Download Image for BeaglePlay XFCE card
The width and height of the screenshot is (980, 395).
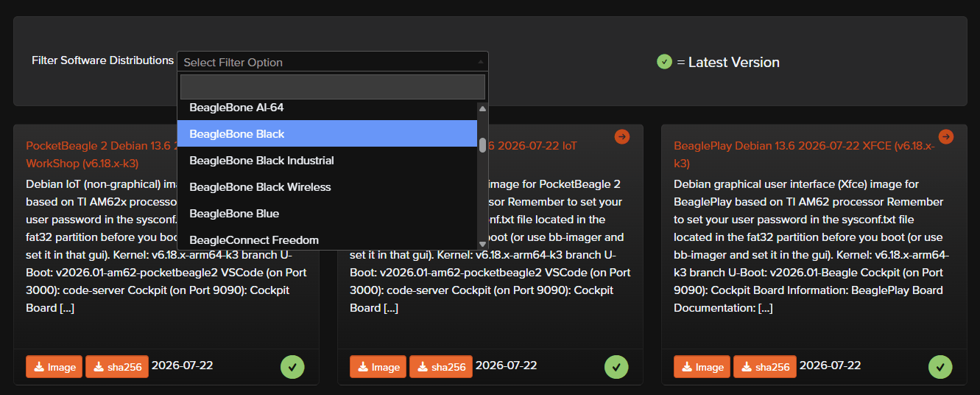(x=702, y=367)
